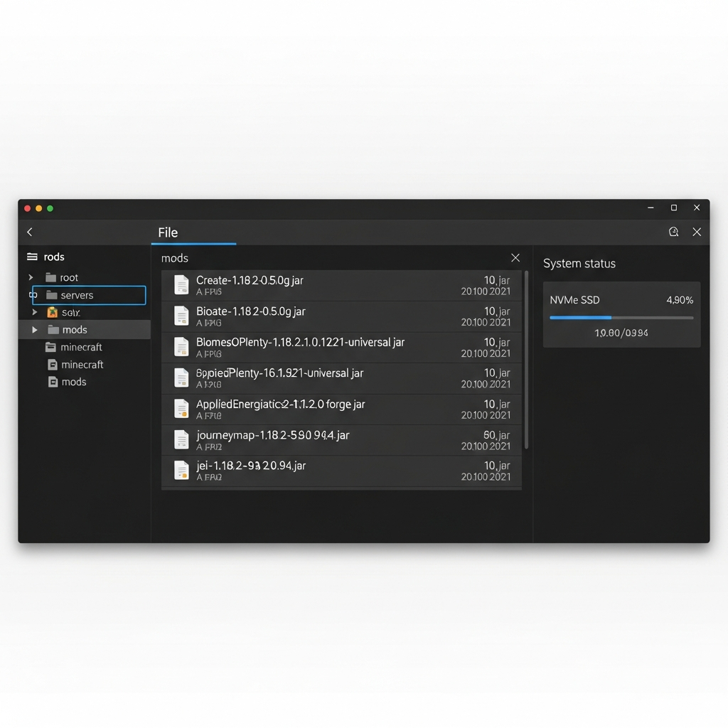Viewport: 728px width, 728px height.
Task: Click the file icon beside journeymap jar
Action: 180,439
